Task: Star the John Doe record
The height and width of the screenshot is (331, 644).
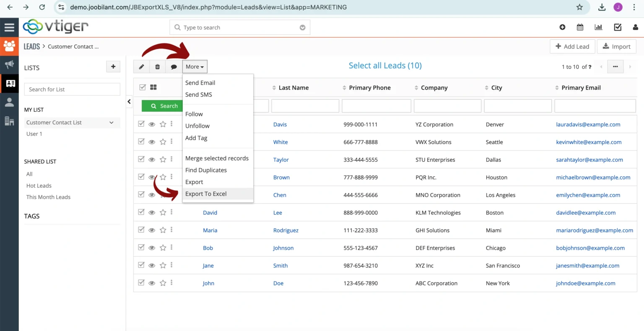Action: point(163,283)
